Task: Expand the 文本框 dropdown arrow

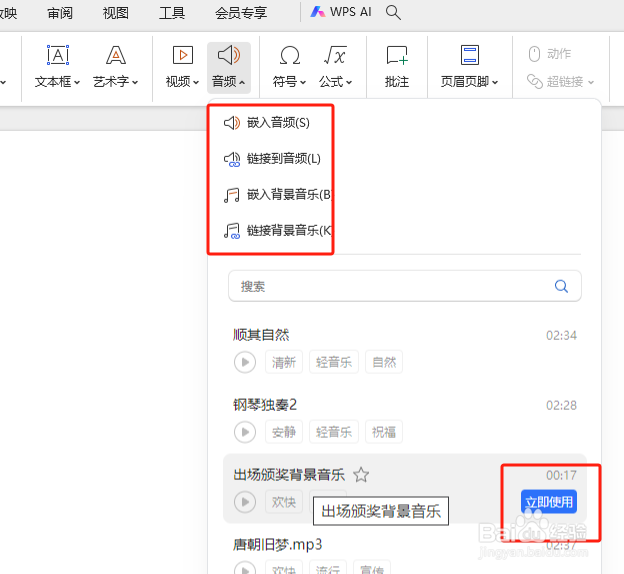Action: (x=77, y=82)
